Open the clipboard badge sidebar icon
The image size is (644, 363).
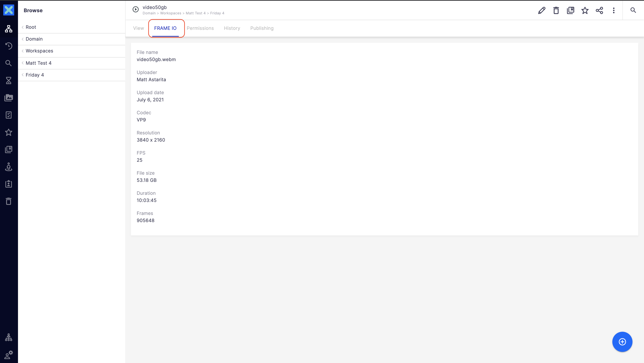pyautogui.click(x=9, y=184)
